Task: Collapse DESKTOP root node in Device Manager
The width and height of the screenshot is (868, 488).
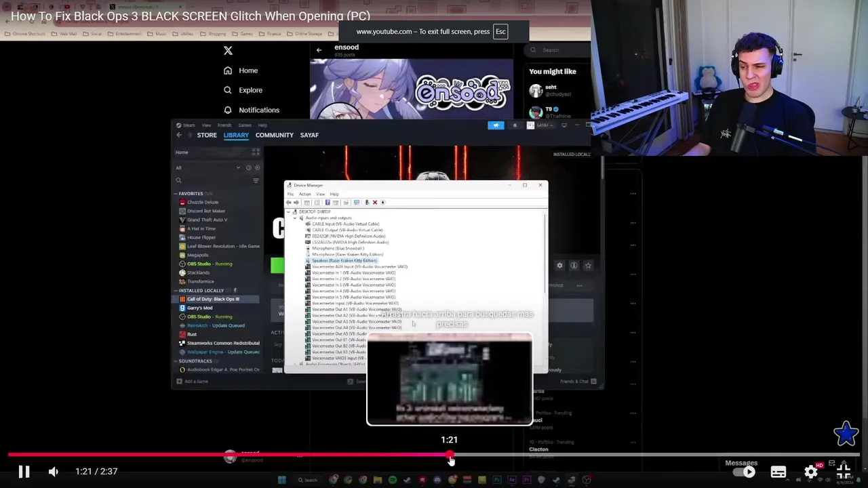Action: tap(289, 211)
